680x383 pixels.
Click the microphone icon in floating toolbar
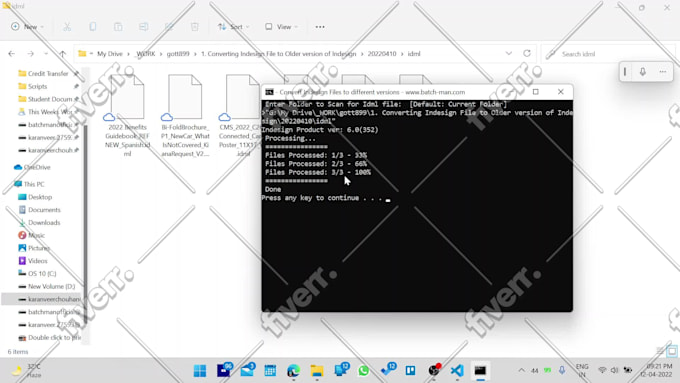[643, 72]
